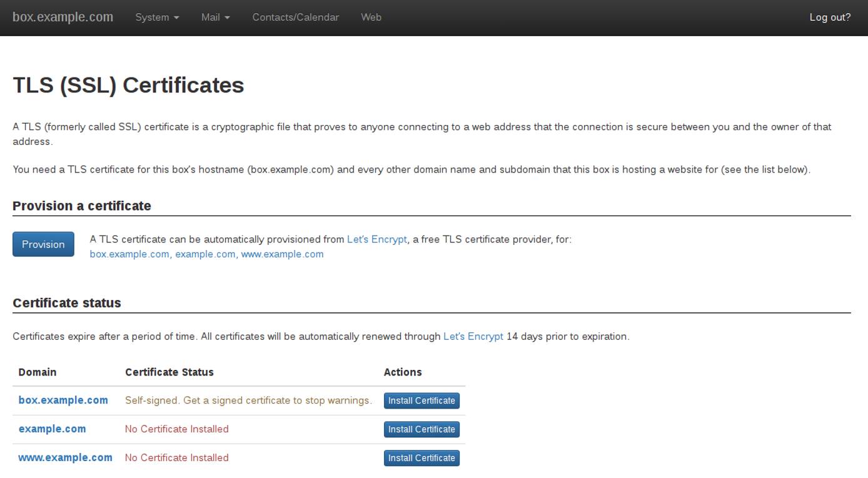The width and height of the screenshot is (868, 478).
Task: Click example.com in the provision list
Action: pos(205,254)
